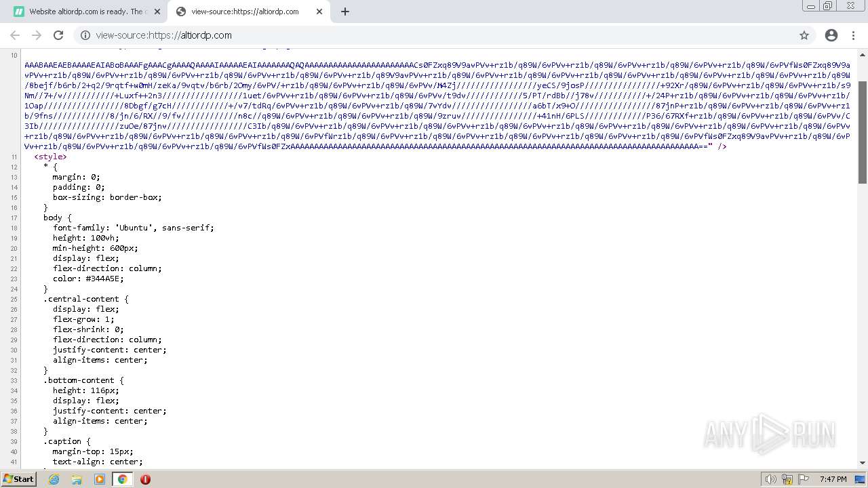Open the Windows Start menu
The width and height of the screenshot is (868, 488).
coord(18,479)
